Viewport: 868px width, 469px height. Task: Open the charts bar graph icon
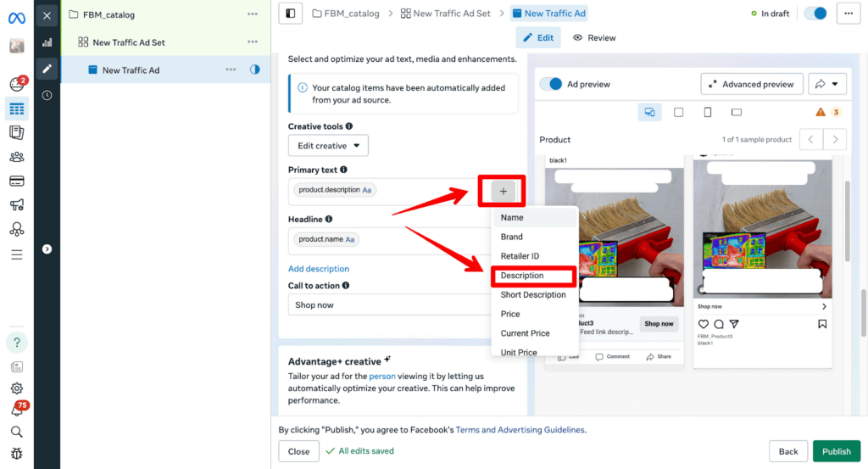pyautogui.click(x=47, y=42)
